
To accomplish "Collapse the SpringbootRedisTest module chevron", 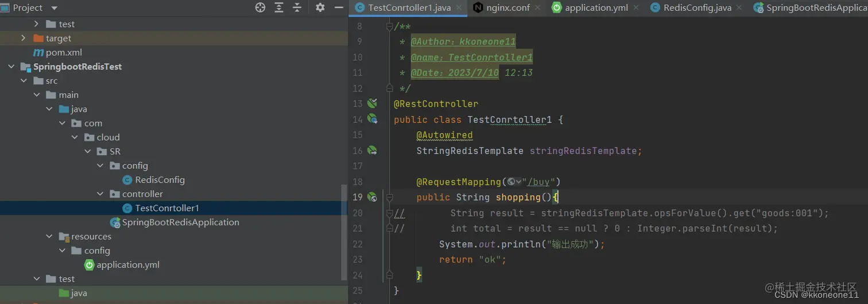I will tap(11, 67).
